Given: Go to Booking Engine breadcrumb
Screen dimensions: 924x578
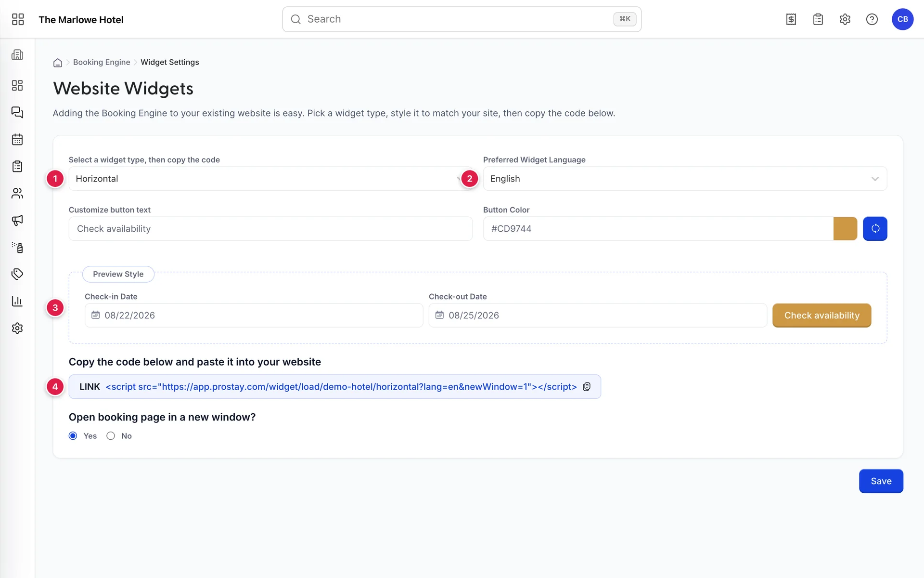Looking at the screenshot, I should click(102, 62).
